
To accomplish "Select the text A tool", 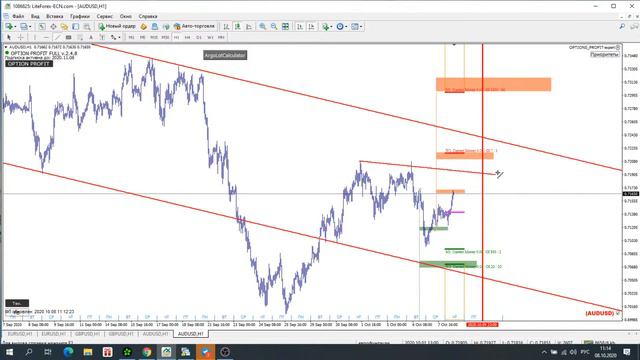I will pos(91,38).
